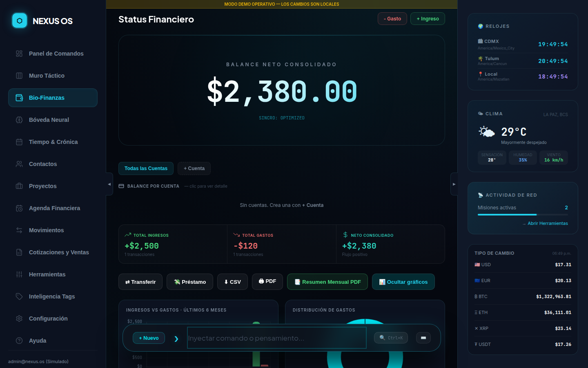Screen dimensions: 588x368
Task: Click the Herramientas sliders icon
Action: point(19,274)
